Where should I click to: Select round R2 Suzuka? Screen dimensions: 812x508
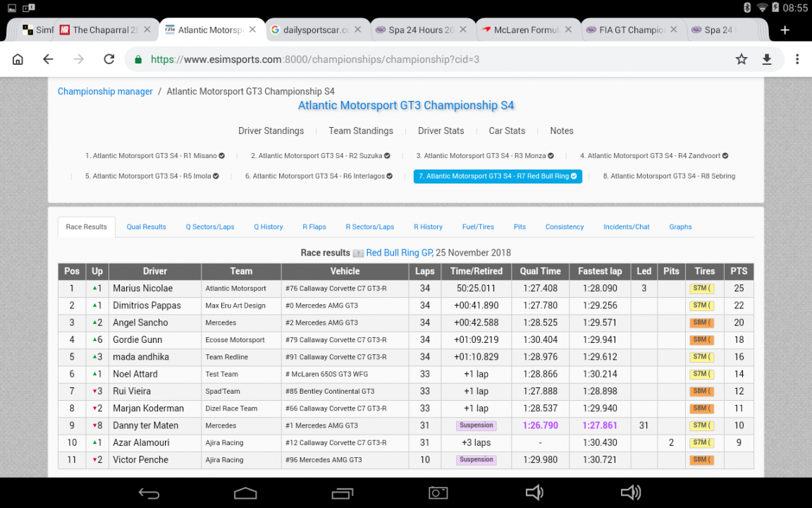click(x=321, y=155)
